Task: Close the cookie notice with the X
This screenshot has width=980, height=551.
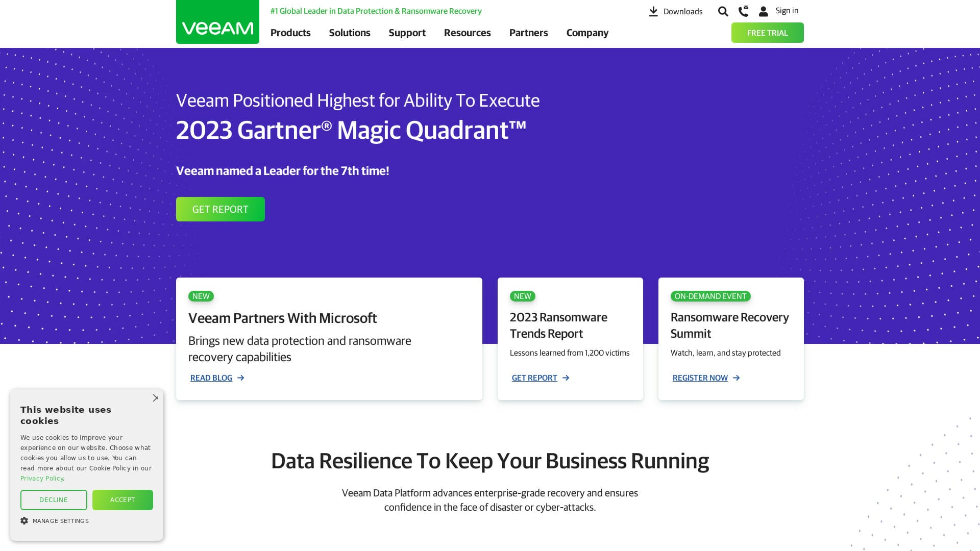Action: point(156,398)
